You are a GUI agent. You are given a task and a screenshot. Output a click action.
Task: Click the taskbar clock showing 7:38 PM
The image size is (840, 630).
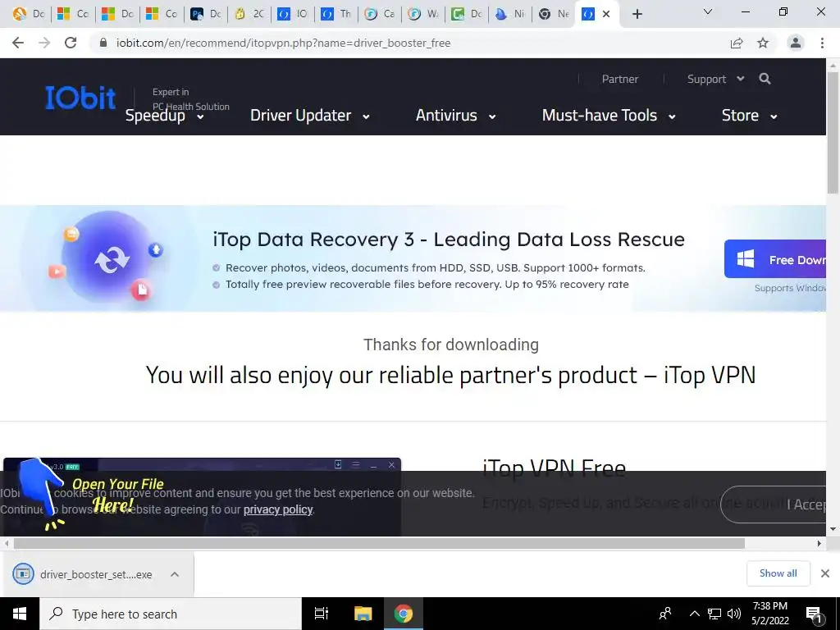click(769, 614)
